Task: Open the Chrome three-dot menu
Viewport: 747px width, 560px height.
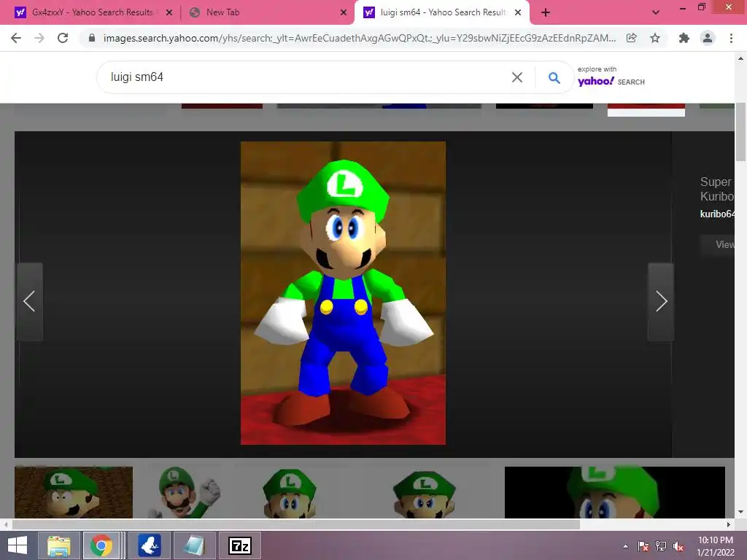Action: (731, 38)
